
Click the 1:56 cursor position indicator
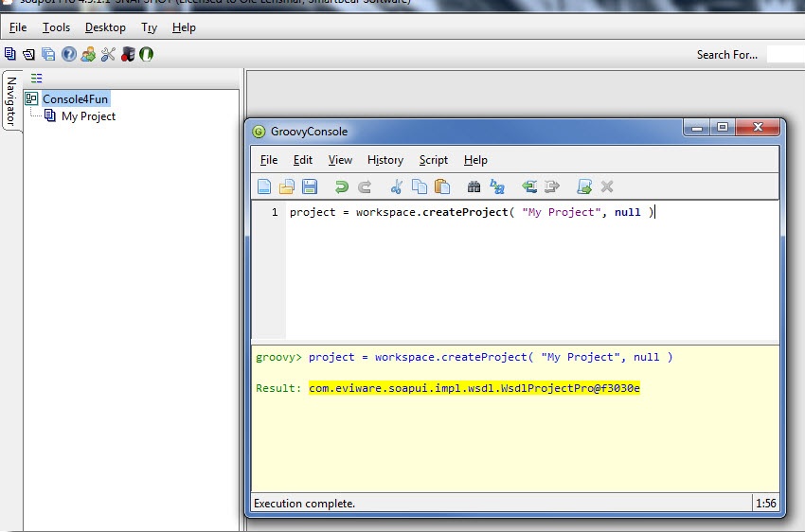pos(765,504)
